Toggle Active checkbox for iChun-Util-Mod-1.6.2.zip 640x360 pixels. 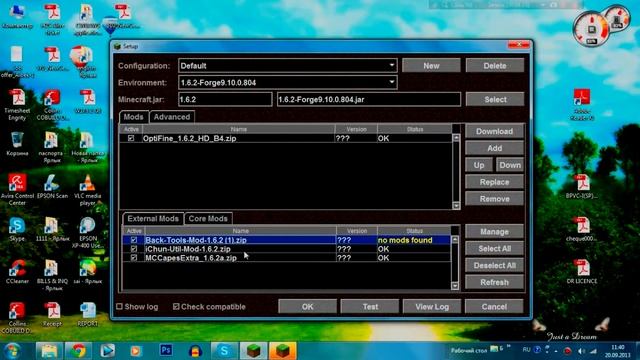pos(134,249)
